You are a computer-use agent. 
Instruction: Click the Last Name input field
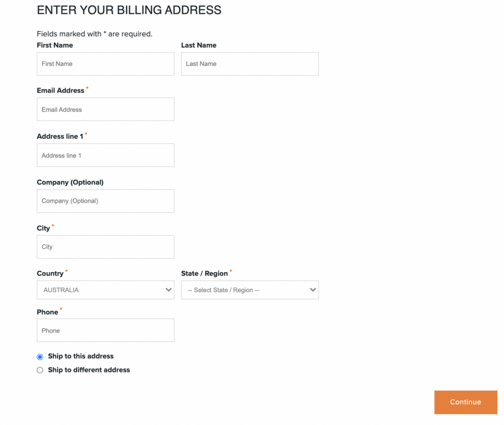250,64
